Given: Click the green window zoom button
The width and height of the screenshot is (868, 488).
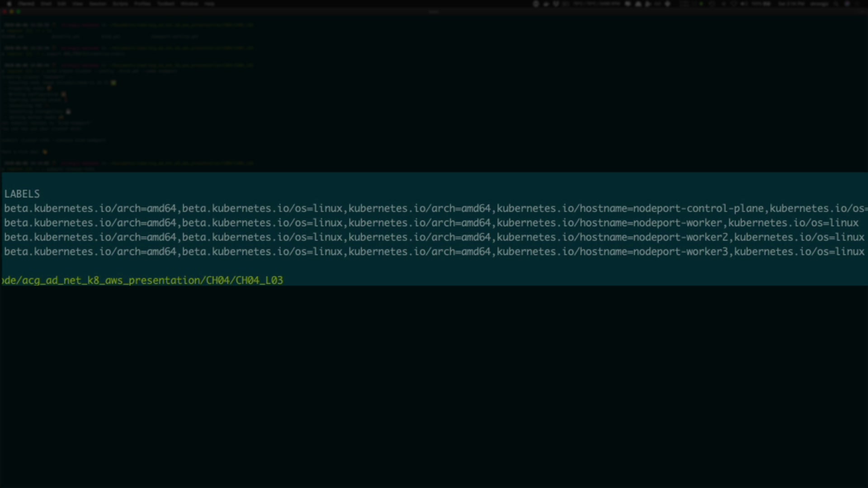Looking at the screenshot, I should coord(19,12).
